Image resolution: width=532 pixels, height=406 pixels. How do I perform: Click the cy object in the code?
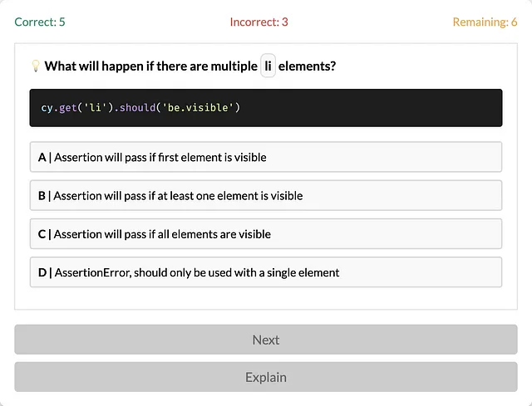tap(47, 108)
